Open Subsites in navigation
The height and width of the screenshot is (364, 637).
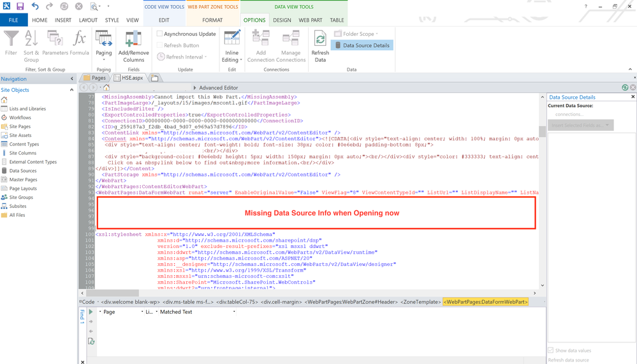[14, 206]
